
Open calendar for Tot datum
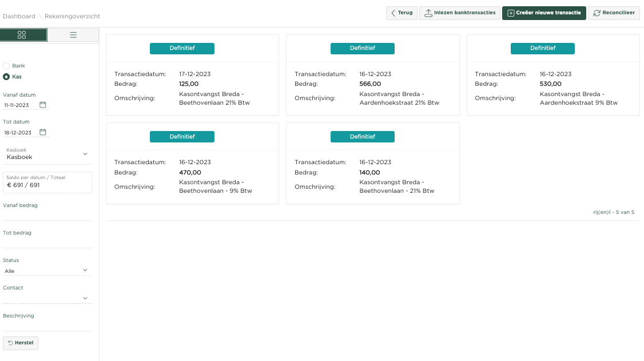click(x=43, y=133)
